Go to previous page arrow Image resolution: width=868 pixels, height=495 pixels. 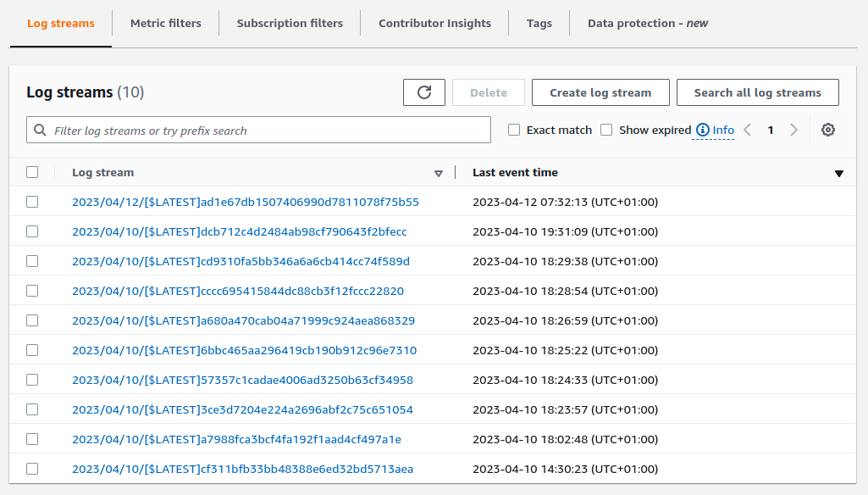(747, 130)
